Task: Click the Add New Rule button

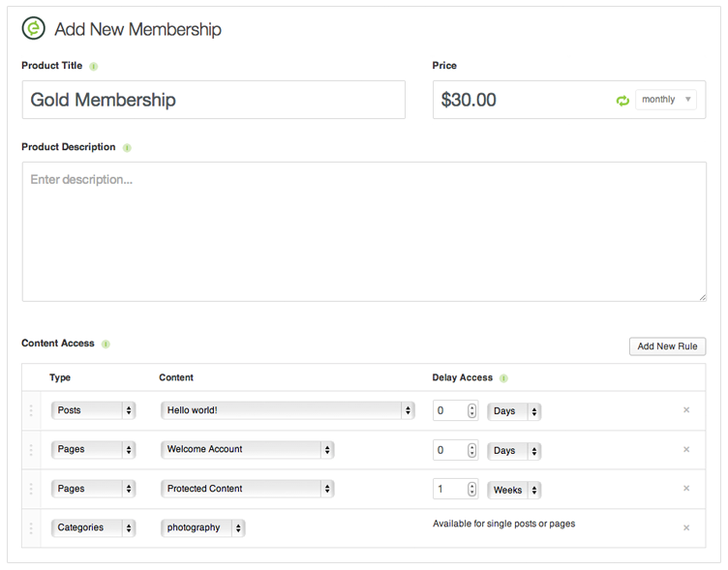Action: pos(667,346)
